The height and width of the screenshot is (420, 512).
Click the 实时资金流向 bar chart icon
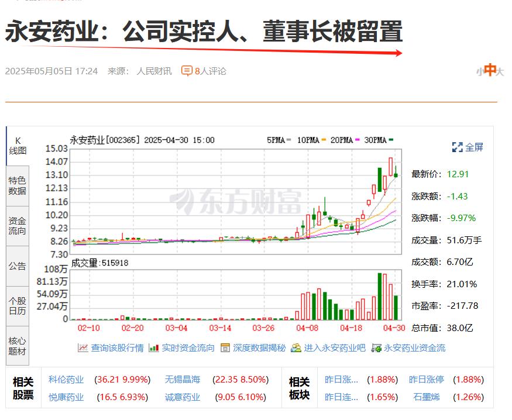point(154,348)
